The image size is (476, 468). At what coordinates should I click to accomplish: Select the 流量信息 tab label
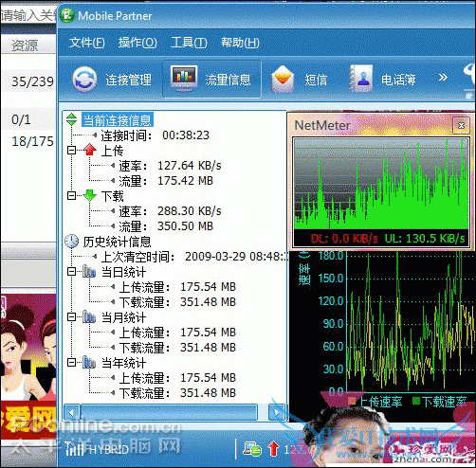pos(228,80)
